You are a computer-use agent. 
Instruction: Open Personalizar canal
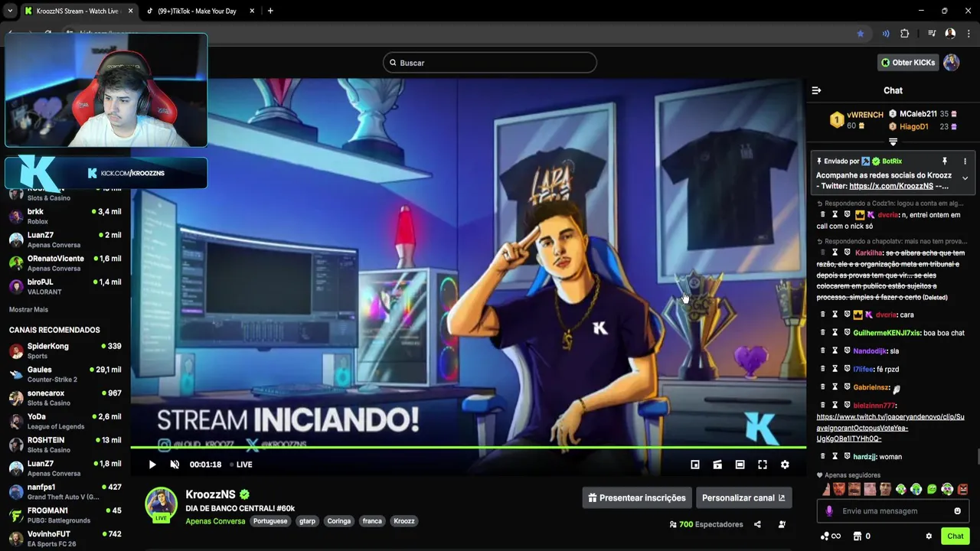pos(743,498)
